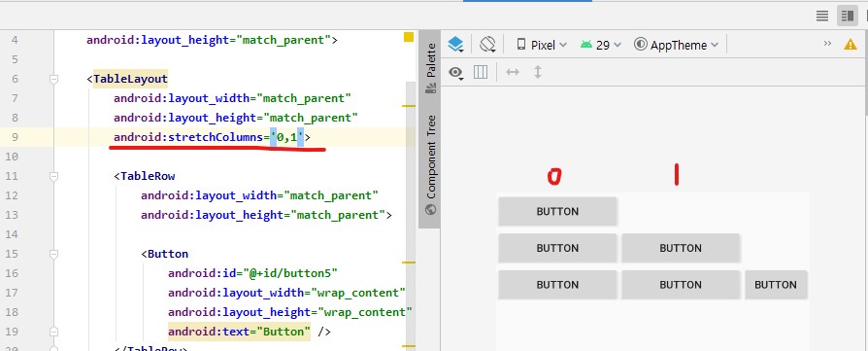Select the single BUTTON in first row

tap(557, 211)
